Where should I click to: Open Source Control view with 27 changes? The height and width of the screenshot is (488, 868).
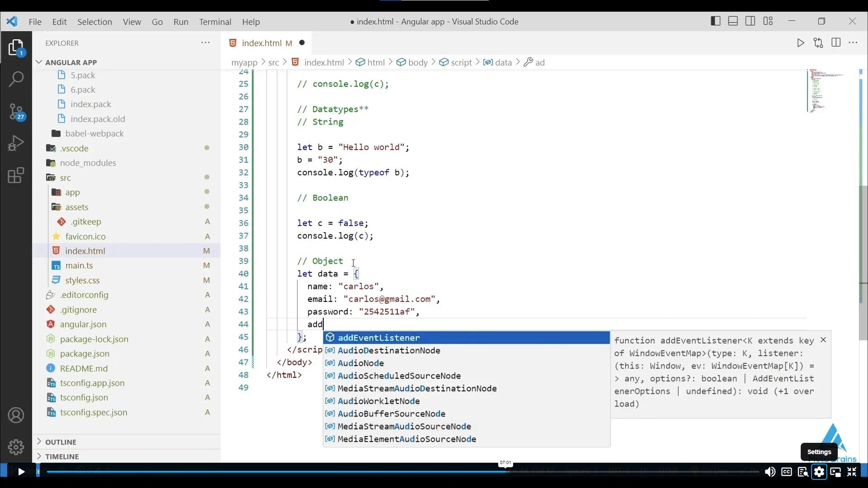pyautogui.click(x=16, y=112)
